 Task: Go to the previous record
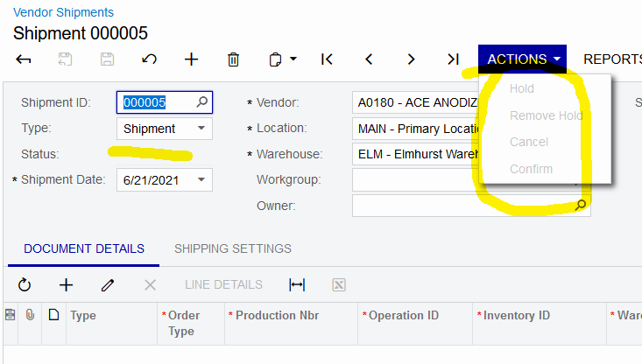pyautogui.click(x=369, y=59)
